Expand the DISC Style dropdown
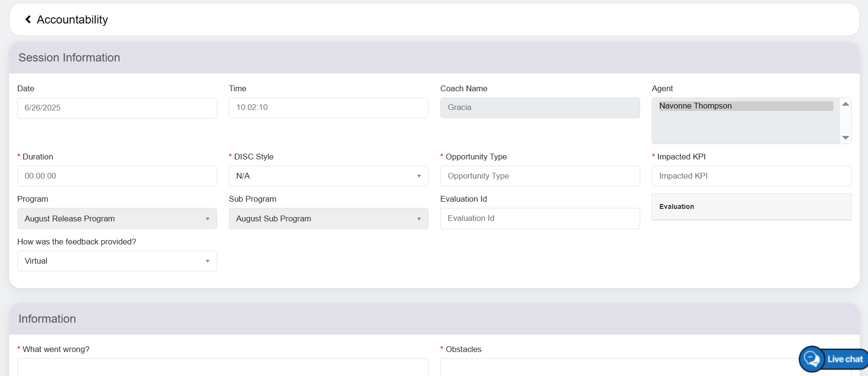The width and height of the screenshot is (868, 376). pos(328,176)
